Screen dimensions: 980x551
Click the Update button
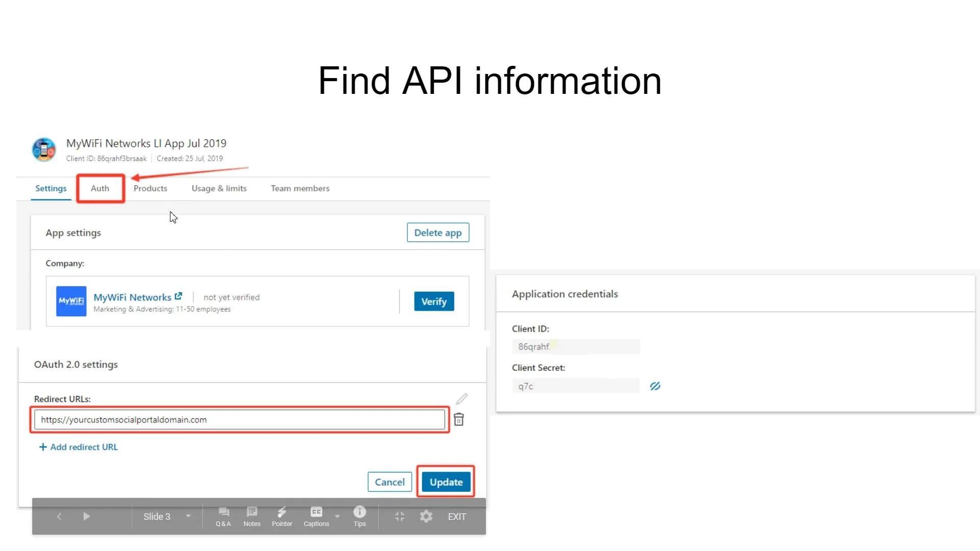pyautogui.click(x=446, y=482)
